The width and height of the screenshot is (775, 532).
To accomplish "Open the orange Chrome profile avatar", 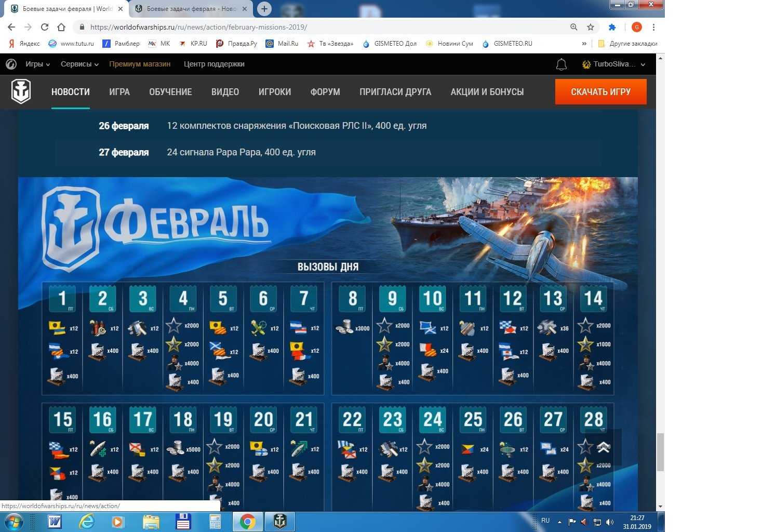I will pyautogui.click(x=637, y=27).
